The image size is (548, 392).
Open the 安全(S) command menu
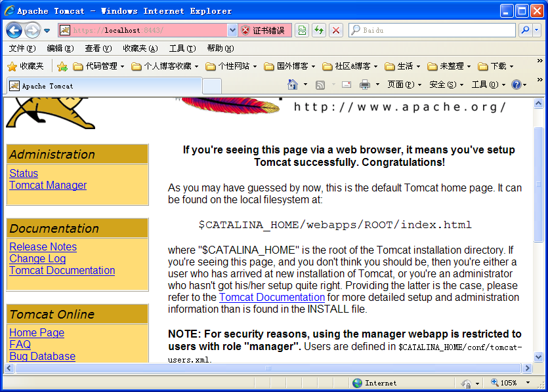tap(446, 85)
